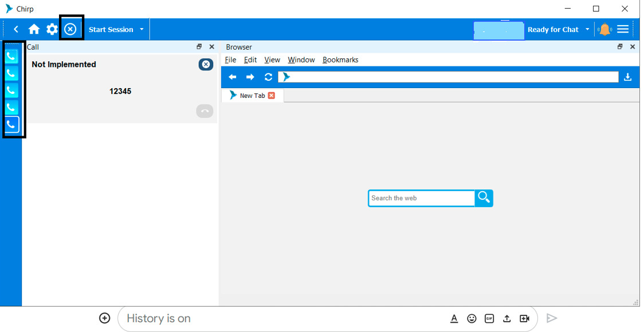Open the View menu in Browser
The height and width of the screenshot is (332, 644).
(x=272, y=60)
